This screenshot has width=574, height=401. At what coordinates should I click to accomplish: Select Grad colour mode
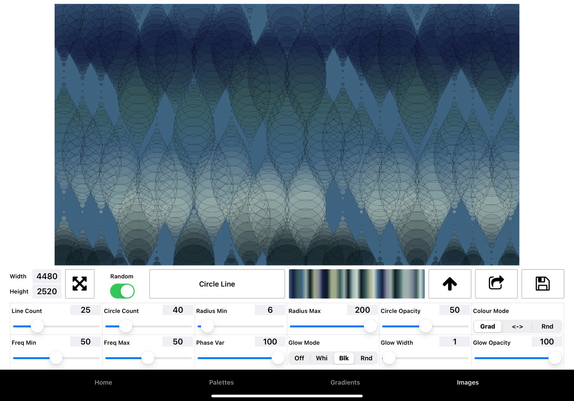[488, 326]
